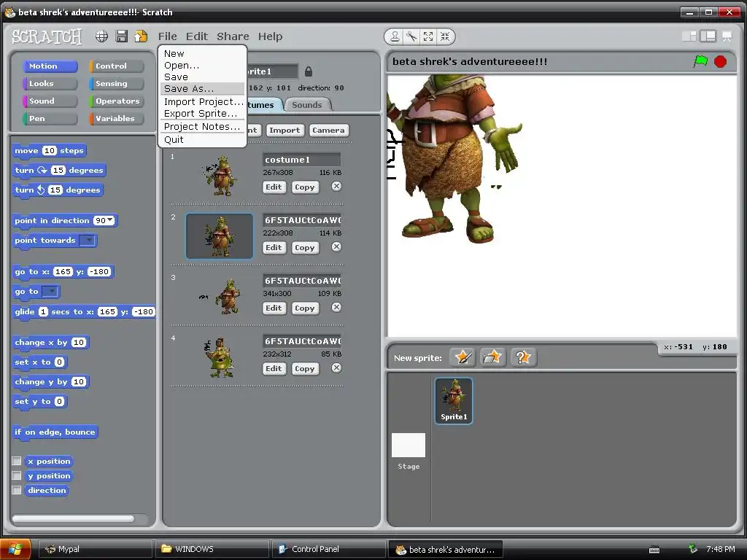Get a surprise sprite
747x560 pixels.
[523, 357]
